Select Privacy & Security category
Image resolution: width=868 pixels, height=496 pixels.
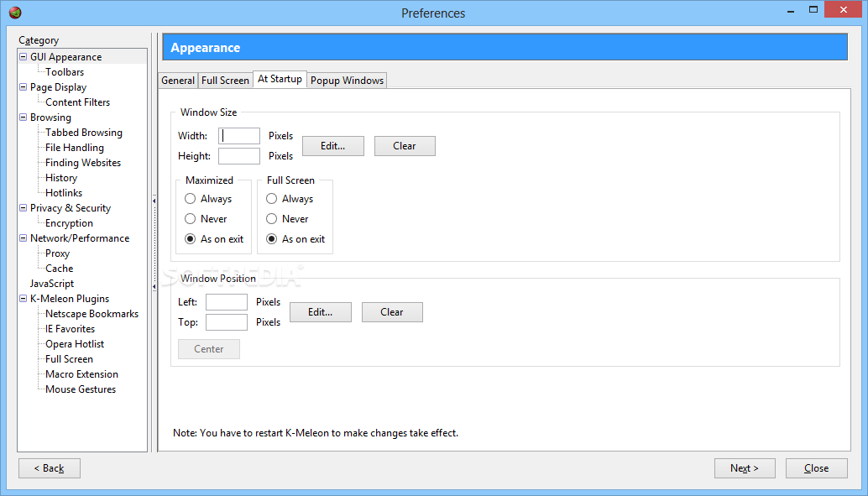(x=71, y=208)
